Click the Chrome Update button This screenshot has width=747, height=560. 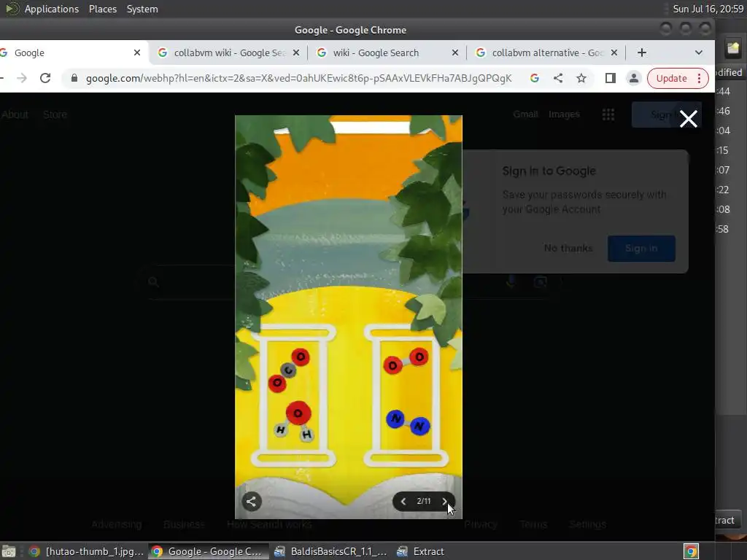point(671,78)
